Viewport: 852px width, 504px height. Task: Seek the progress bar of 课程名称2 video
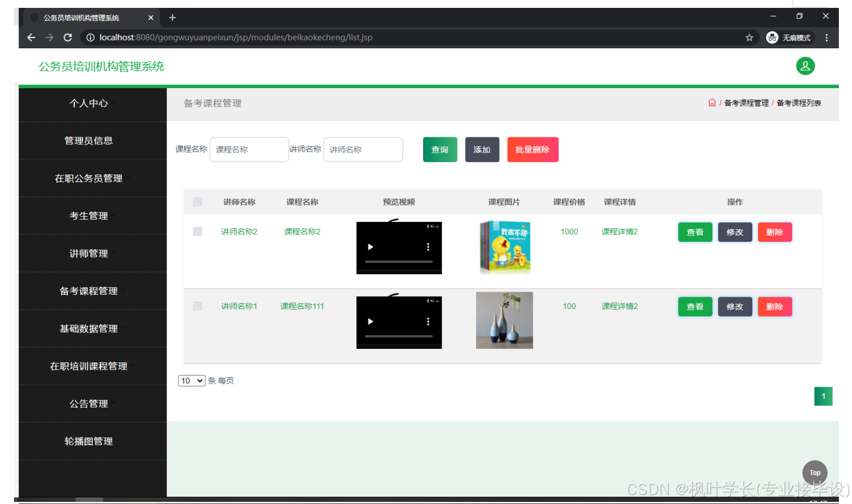click(x=399, y=261)
